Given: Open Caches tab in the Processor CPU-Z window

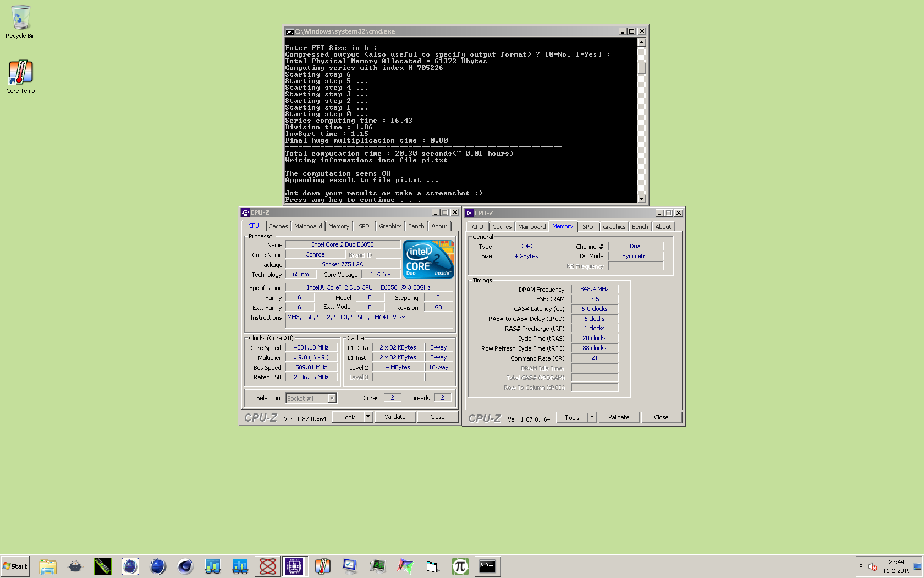Looking at the screenshot, I should pyautogui.click(x=278, y=226).
